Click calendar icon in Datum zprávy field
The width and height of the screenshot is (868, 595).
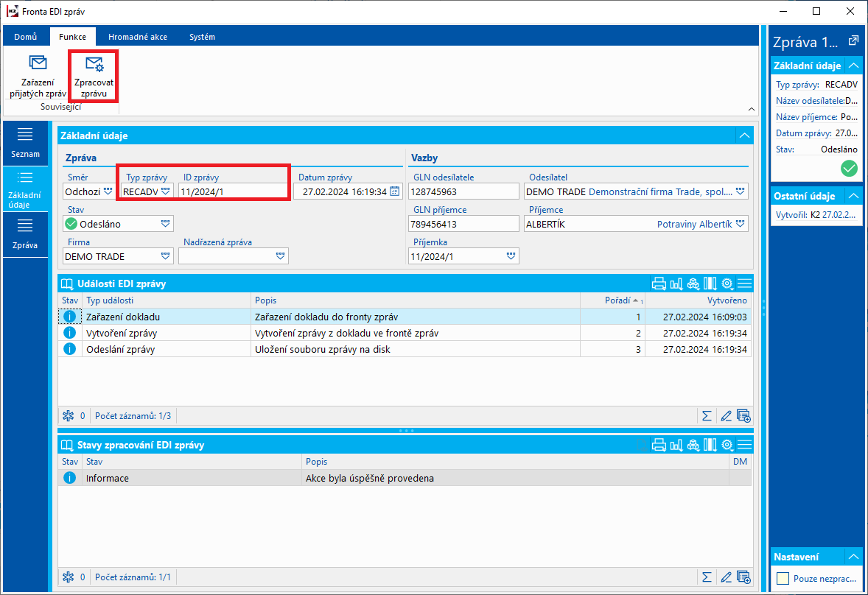[x=395, y=191]
